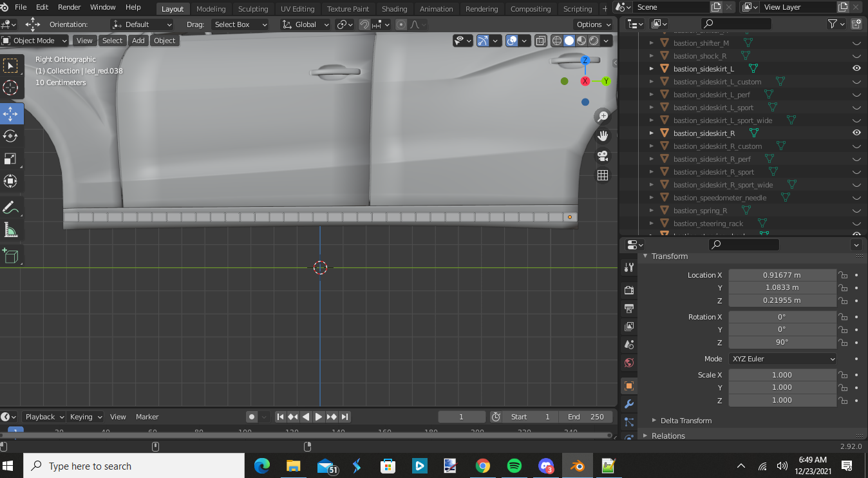Screen dimensions: 868x478
Task: Open the Modifier properties wrench tab
Action: (629, 404)
